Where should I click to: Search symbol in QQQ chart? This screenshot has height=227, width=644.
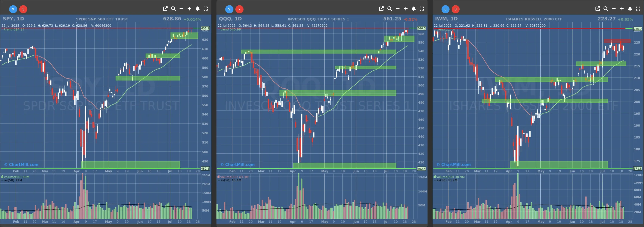click(389, 9)
